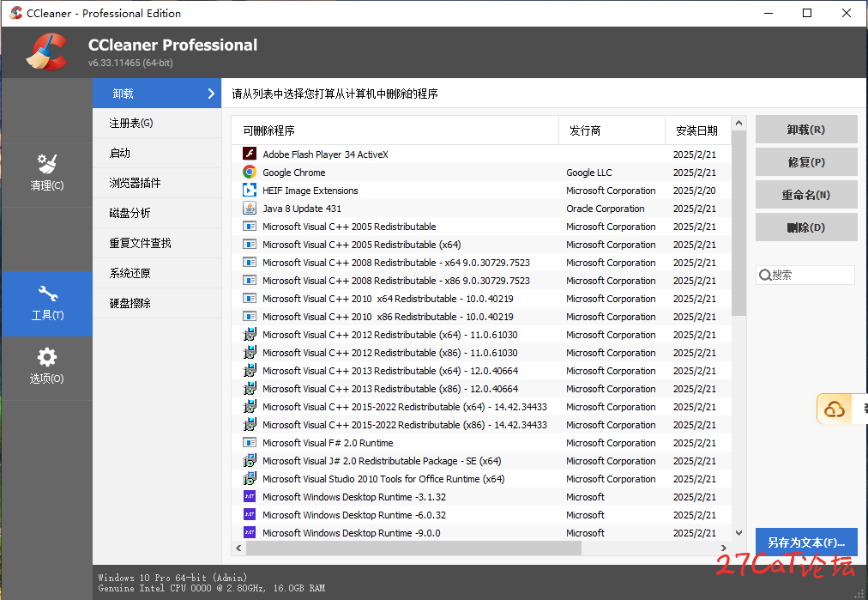Screen dimensions: 868x600
Task: Select Visual C++ 2010 x86 10.0.40219 row
Action: [481, 317]
